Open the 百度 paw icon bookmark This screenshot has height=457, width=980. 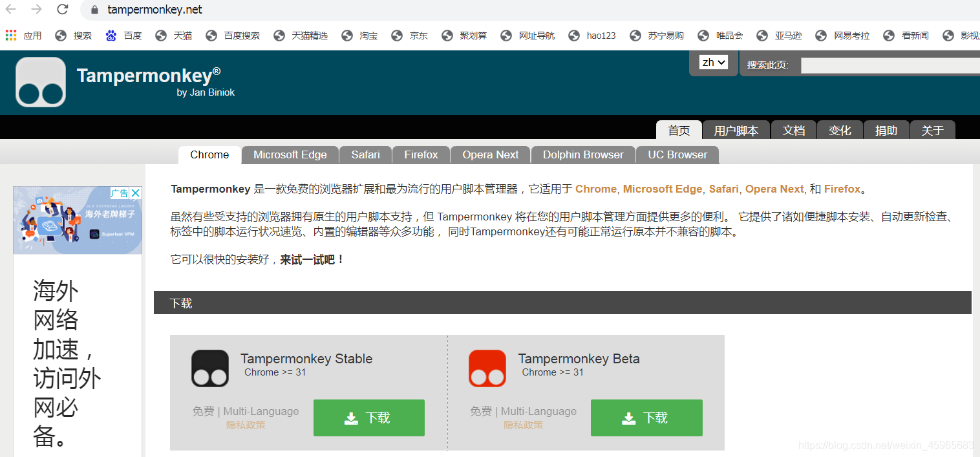click(124, 36)
